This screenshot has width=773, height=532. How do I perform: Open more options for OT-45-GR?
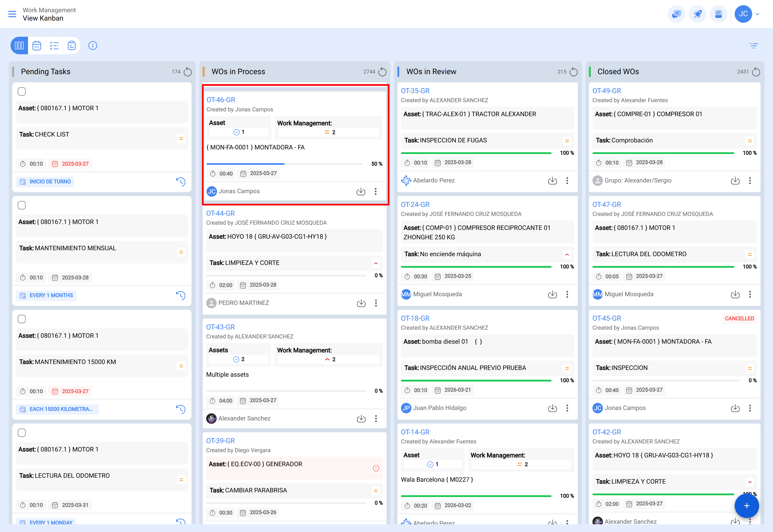(750, 408)
